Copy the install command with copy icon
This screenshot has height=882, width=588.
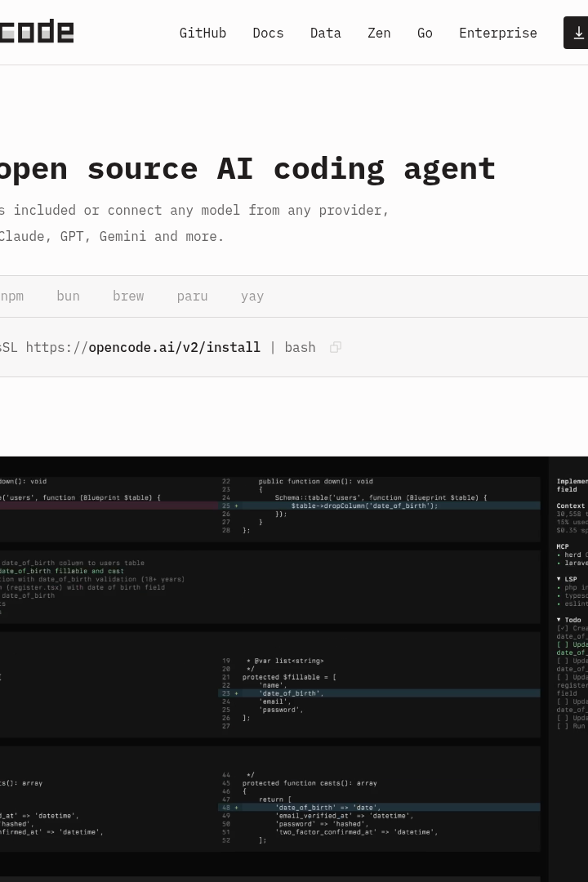[336, 347]
